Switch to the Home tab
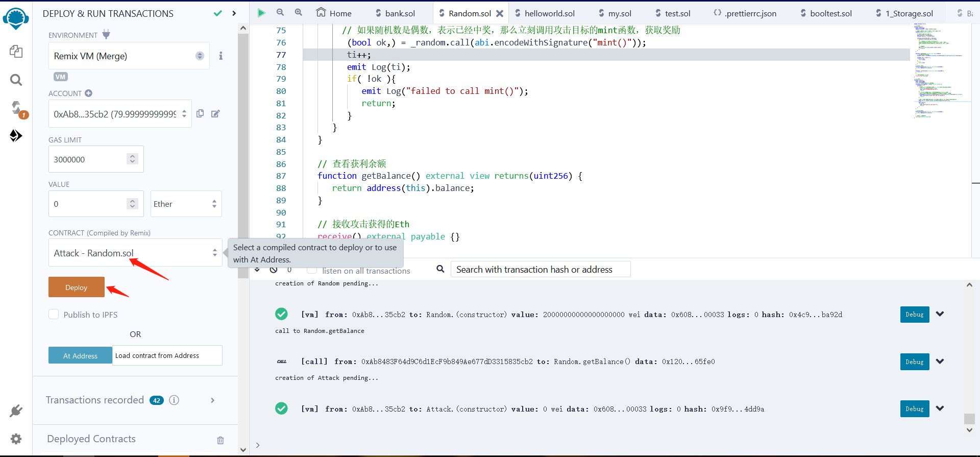Screen dimensions: 980x457 pos(334,13)
